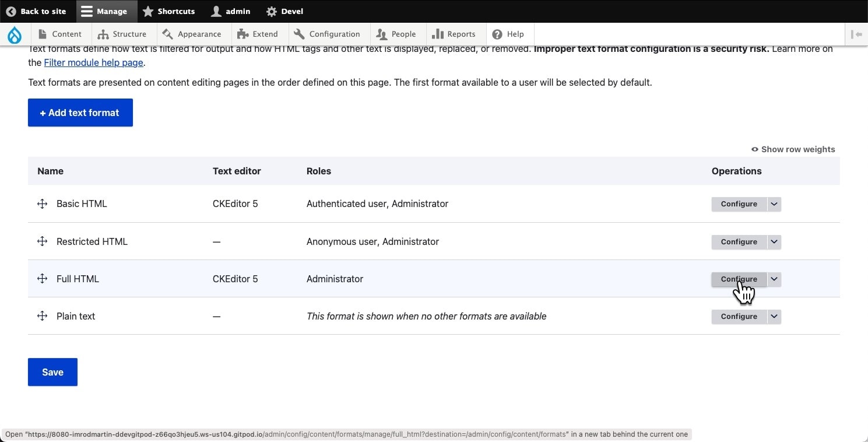Click the Plain text name cell
The image size is (868, 442).
coord(76,316)
